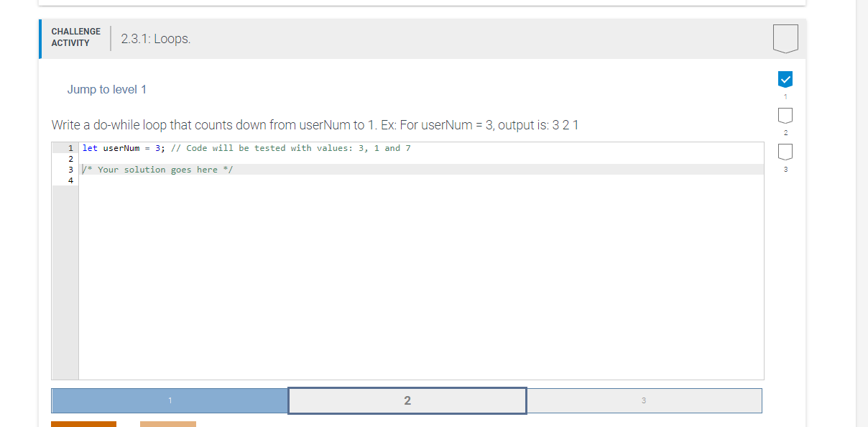Click the blue checkmark shield for level 1
Image resolution: width=868 pixels, height=427 pixels.
pos(785,79)
